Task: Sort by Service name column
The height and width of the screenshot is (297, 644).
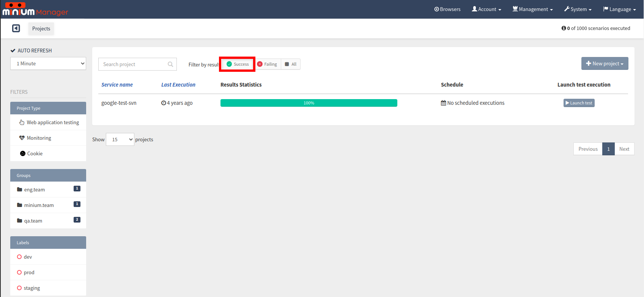Action: (117, 85)
